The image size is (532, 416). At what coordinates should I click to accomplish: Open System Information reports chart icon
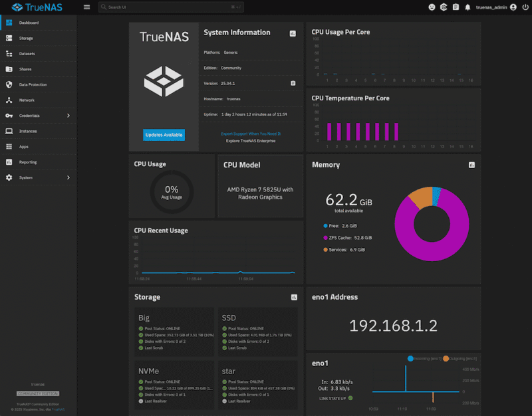293,33
